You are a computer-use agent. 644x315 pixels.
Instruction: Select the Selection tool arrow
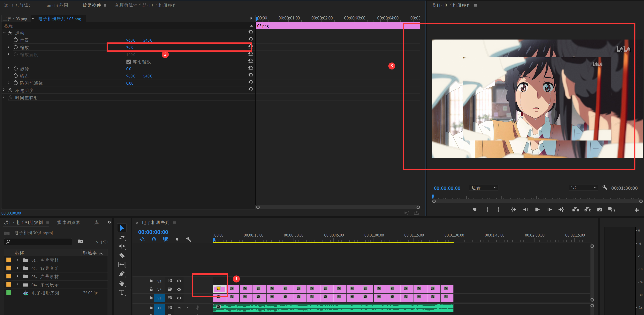coord(122,228)
